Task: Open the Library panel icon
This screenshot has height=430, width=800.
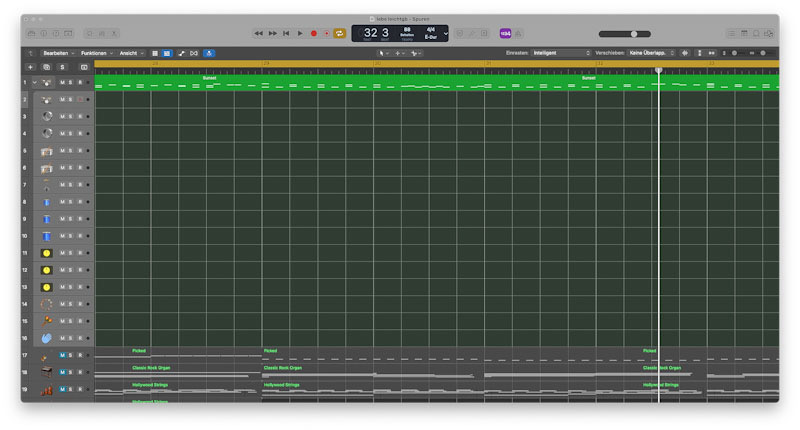Action: click(x=31, y=34)
